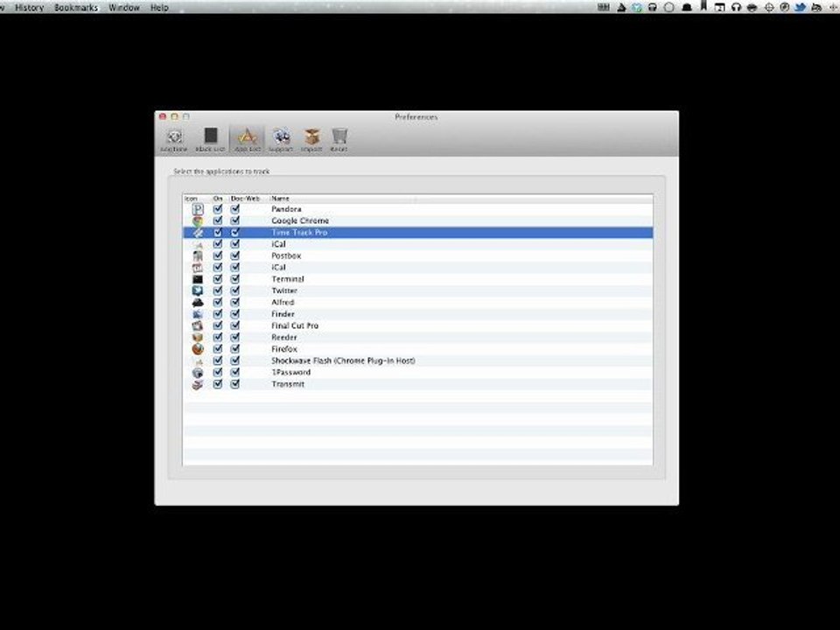Click the crosshair target menu bar icon
The width and height of the screenshot is (840, 630).
(769, 7)
